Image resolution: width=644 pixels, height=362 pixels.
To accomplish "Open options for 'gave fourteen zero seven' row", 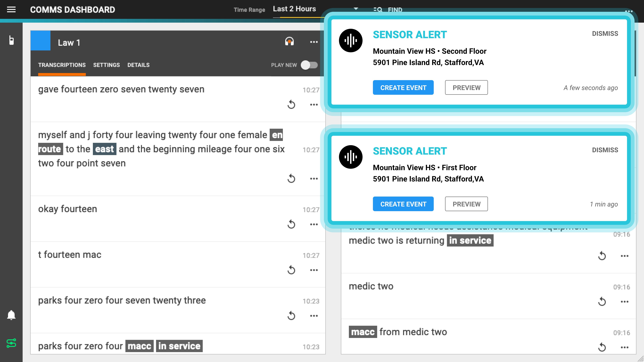I will tap(314, 104).
